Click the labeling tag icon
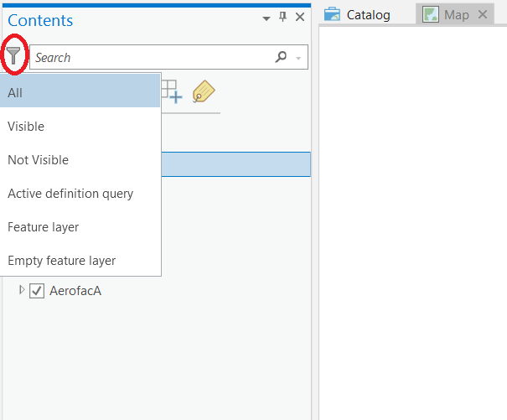The height and width of the screenshot is (420, 507). pos(202,91)
